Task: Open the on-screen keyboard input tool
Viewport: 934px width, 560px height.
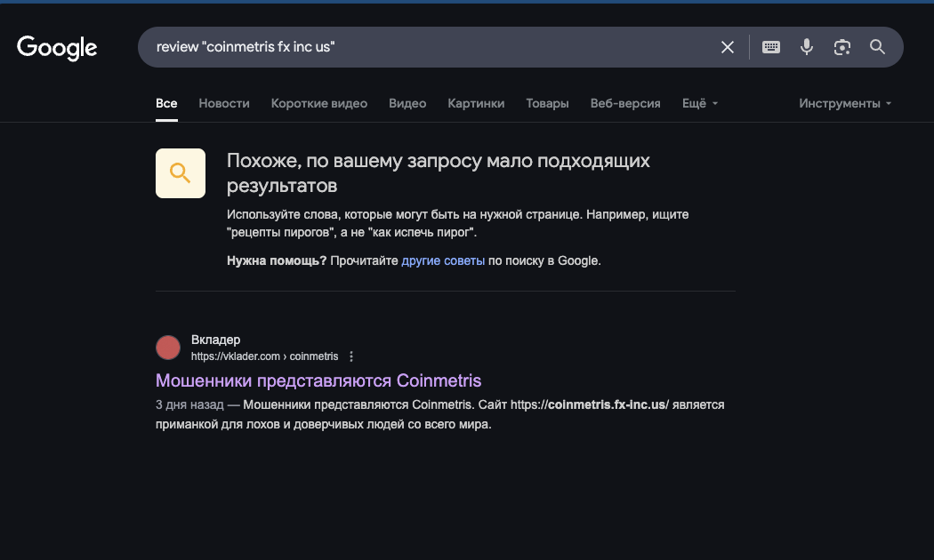Action: coord(771,47)
